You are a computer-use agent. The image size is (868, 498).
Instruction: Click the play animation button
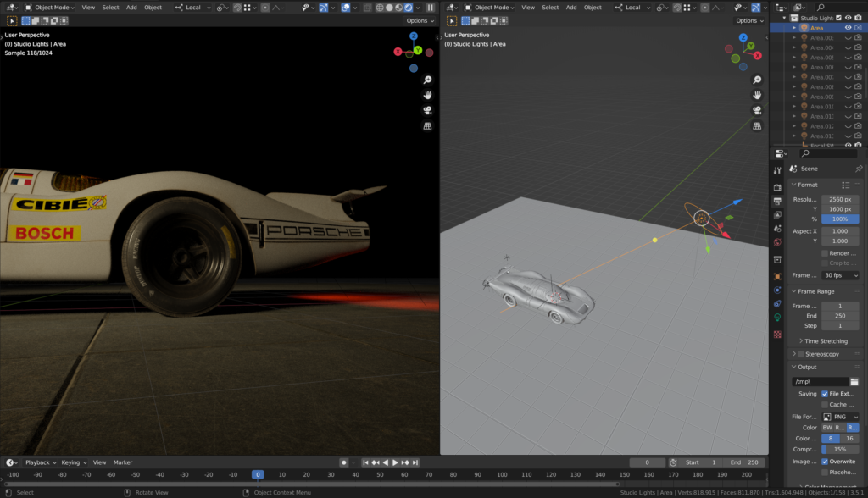click(395, 462)
